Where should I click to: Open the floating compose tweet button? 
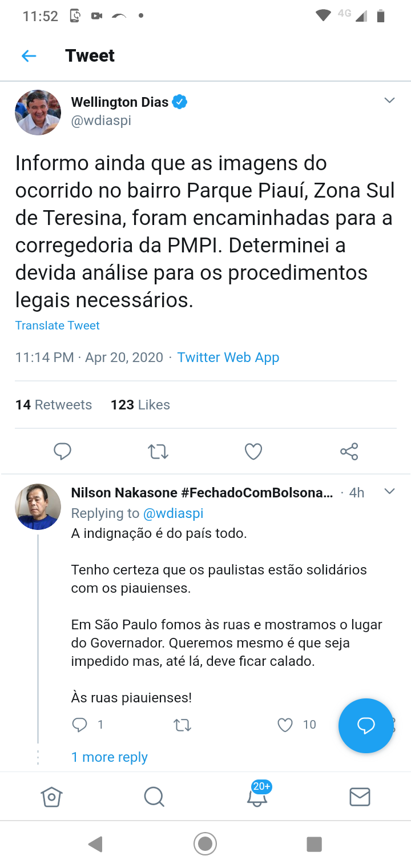(366, 725)
